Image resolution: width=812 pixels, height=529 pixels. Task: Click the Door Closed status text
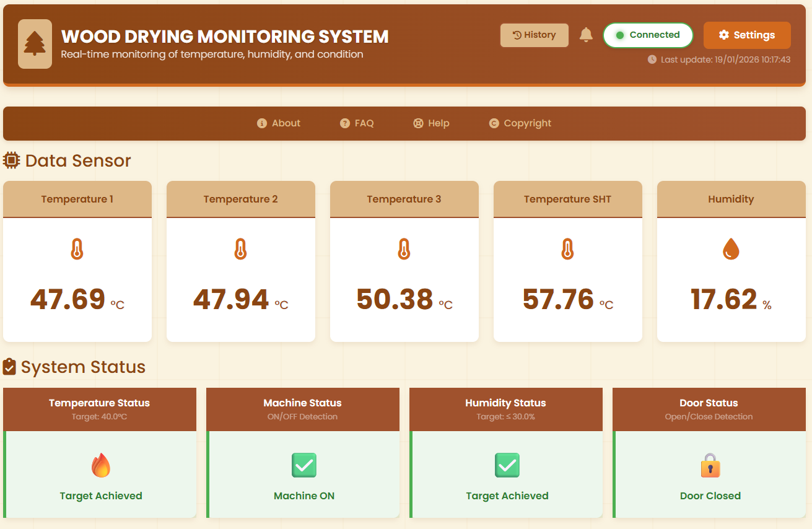pyautogui.click(x=710, y=496)
